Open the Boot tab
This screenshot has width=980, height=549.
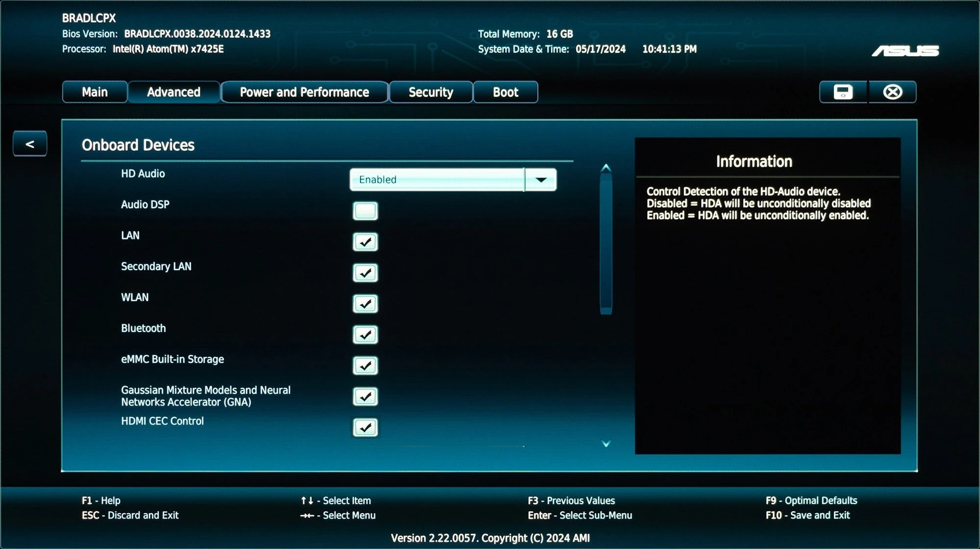pos(505,92)
